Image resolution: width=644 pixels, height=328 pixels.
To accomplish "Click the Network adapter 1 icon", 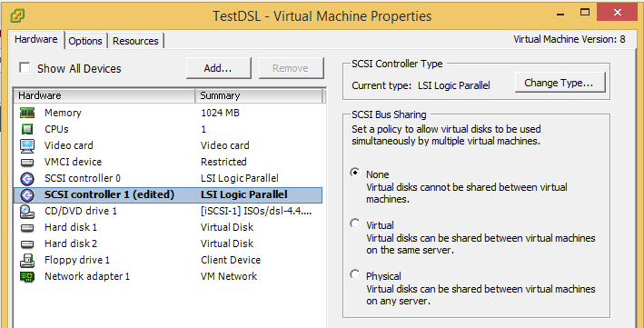I will [x=27, y=276].
